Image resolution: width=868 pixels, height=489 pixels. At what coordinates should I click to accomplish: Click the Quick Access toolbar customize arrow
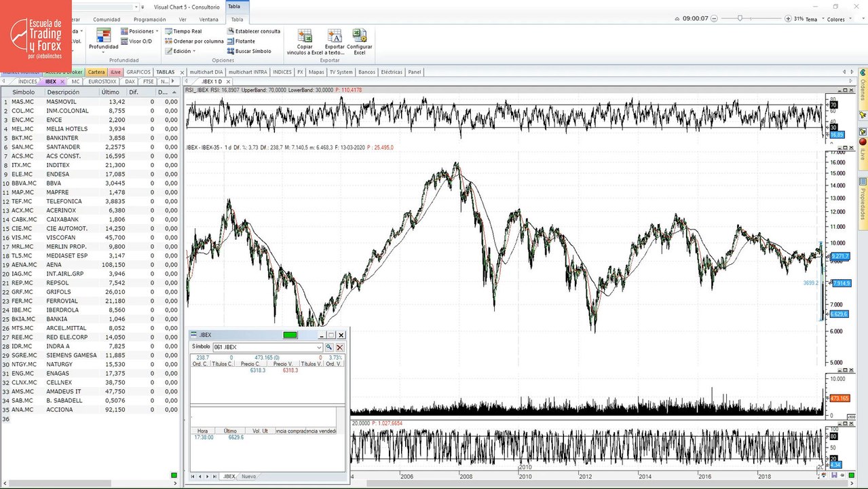[x=143, y=7]
